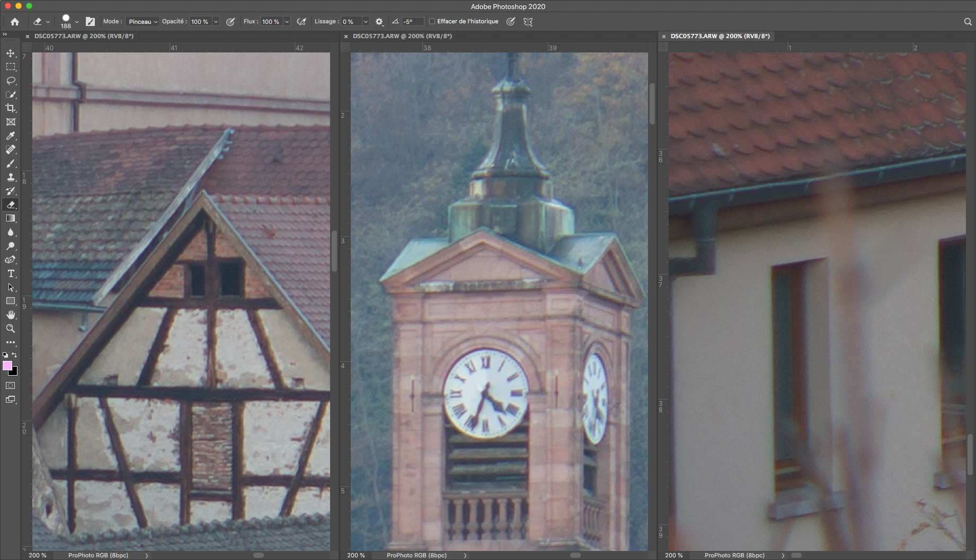The width and height of the screenshot is (976, 560).
Task: Toggle the brush settings panel button
Action: click(91, 22)
